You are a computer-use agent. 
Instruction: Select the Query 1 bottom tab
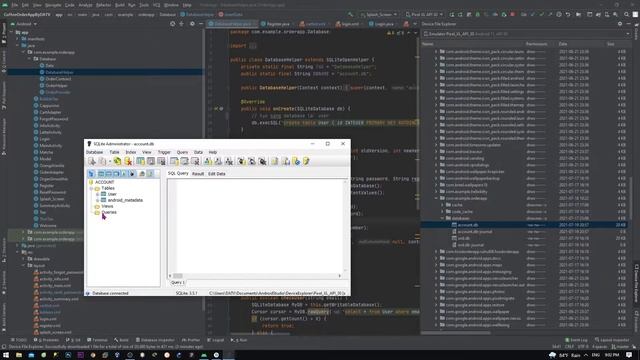coord(178,282)
